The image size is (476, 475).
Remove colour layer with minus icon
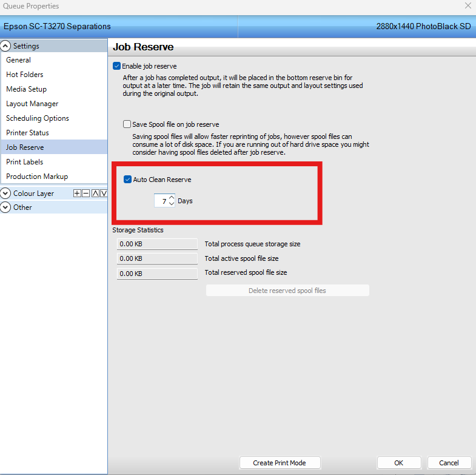click(x=86, y=193)
